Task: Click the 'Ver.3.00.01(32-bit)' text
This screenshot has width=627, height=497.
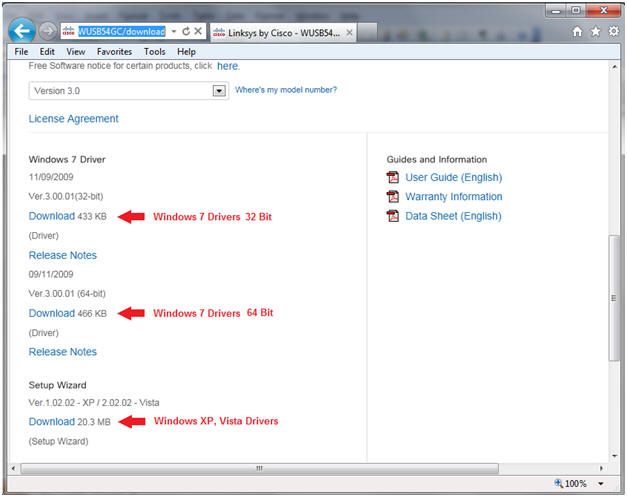Action: click(x=66, y=196)
